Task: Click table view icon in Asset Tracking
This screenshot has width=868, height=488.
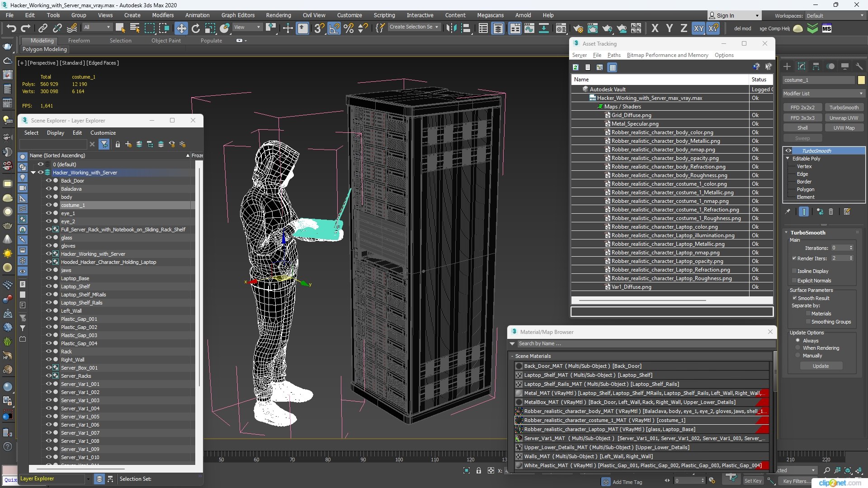Action: (x=613, y=67)
